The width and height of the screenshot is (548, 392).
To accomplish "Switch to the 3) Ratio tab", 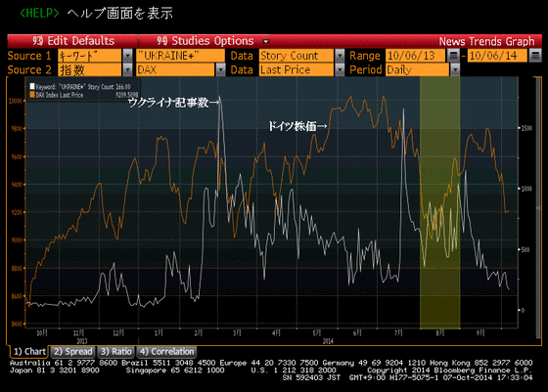I will [116, 352].
